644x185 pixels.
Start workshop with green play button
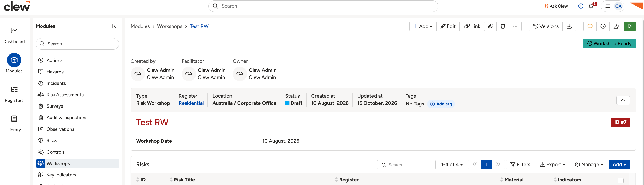point(630,26)
